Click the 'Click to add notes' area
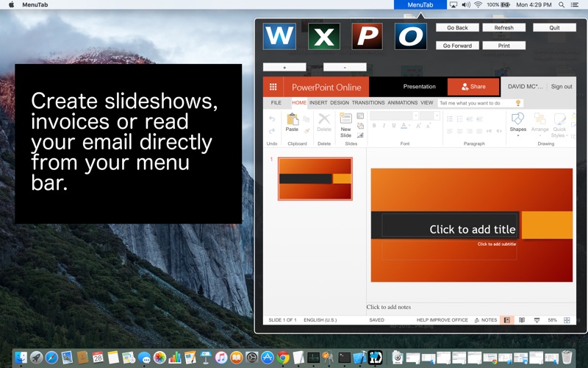The height and width of the screenshot is (368, 588). coord(389,307)
